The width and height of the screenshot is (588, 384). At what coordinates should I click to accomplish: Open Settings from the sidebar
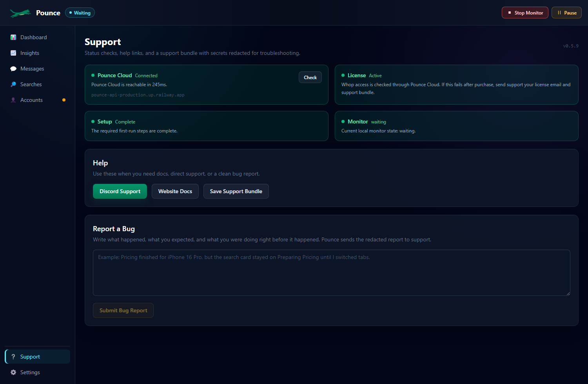(x=38, y=372)
